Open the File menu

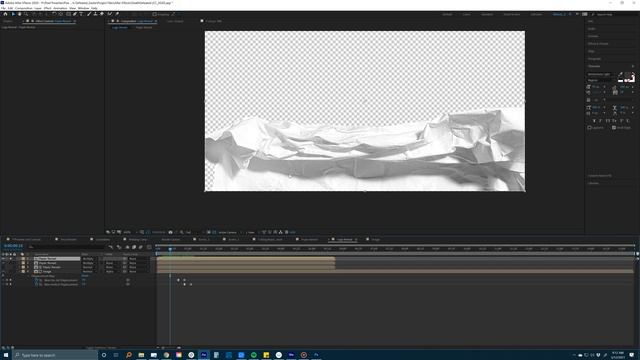[x=3, y=8]
